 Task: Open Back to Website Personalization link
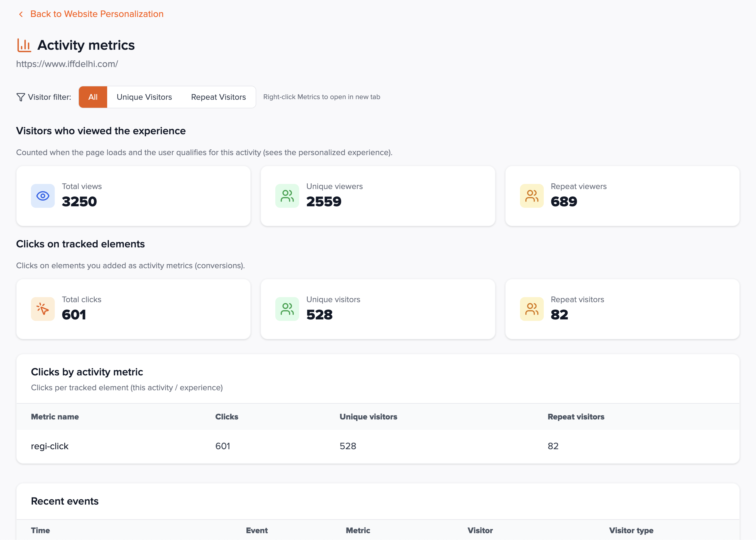(97, 14)
